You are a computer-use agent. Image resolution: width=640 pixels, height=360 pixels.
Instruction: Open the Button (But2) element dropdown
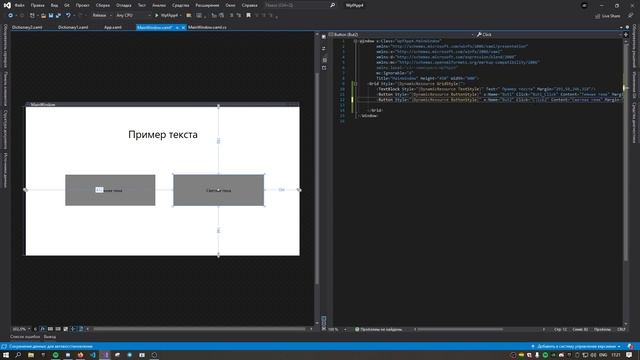pyautogui.click(x=402, y=35)
